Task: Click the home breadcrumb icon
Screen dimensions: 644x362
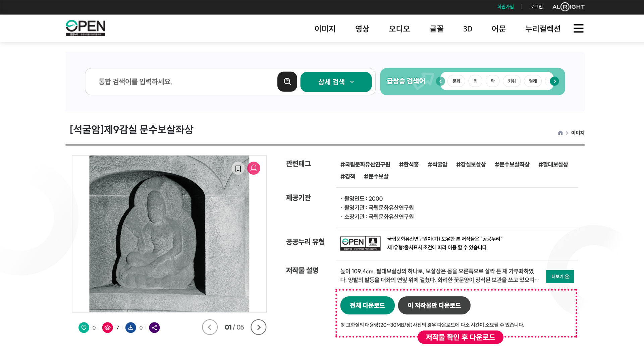Action: 560,133
